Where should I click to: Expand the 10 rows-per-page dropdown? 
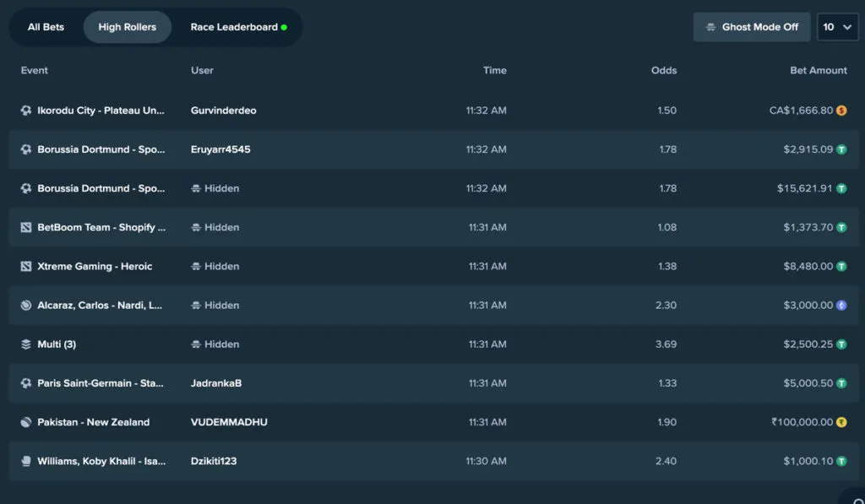click(837, 27)
